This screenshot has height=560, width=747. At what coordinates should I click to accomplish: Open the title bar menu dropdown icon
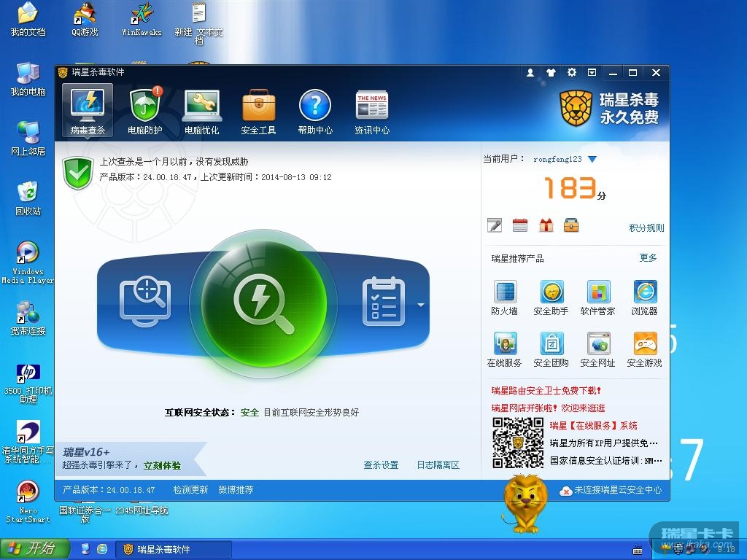coord(592,72)
